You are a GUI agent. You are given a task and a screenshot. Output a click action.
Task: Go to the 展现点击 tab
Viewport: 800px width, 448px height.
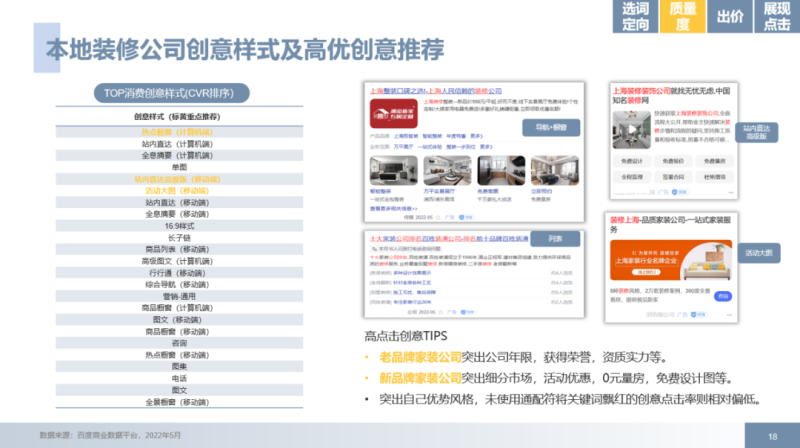777,16
